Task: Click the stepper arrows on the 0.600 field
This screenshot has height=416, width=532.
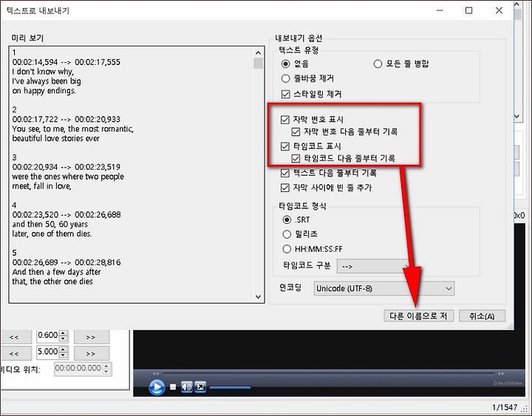Action: [x=64, y=335]
